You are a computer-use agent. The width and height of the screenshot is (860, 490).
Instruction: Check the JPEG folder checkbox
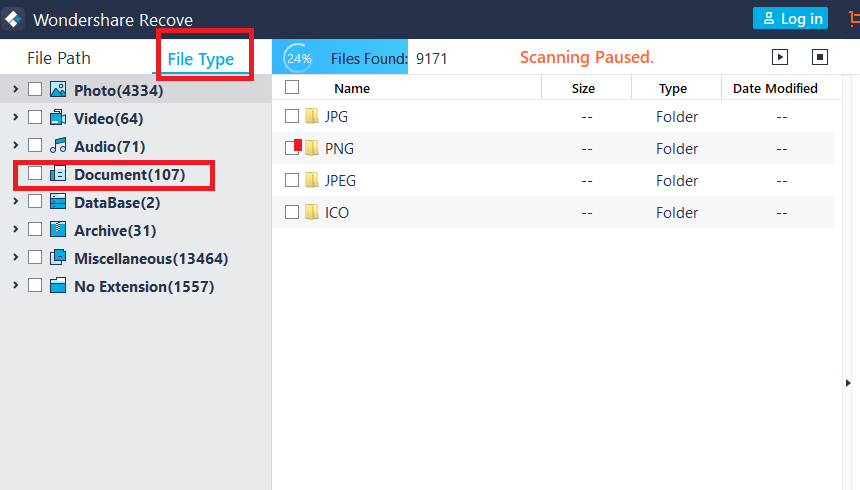click(292, 180)
